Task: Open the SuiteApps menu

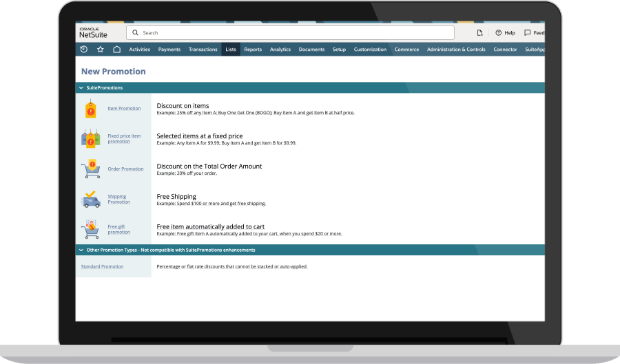Action: 535,50
